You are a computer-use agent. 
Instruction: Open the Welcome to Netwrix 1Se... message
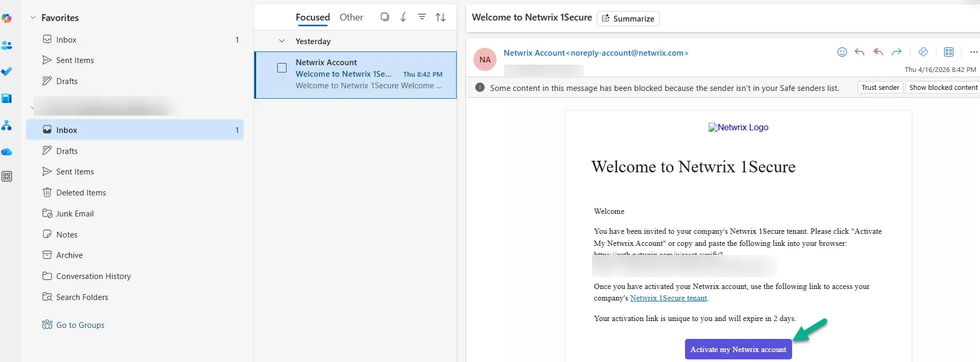point(355,75)
